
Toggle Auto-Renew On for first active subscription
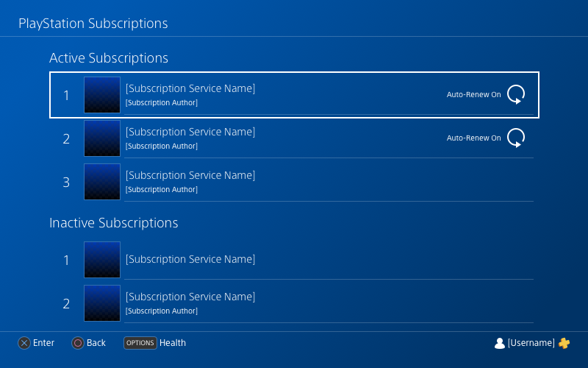(x=473, y=95)
